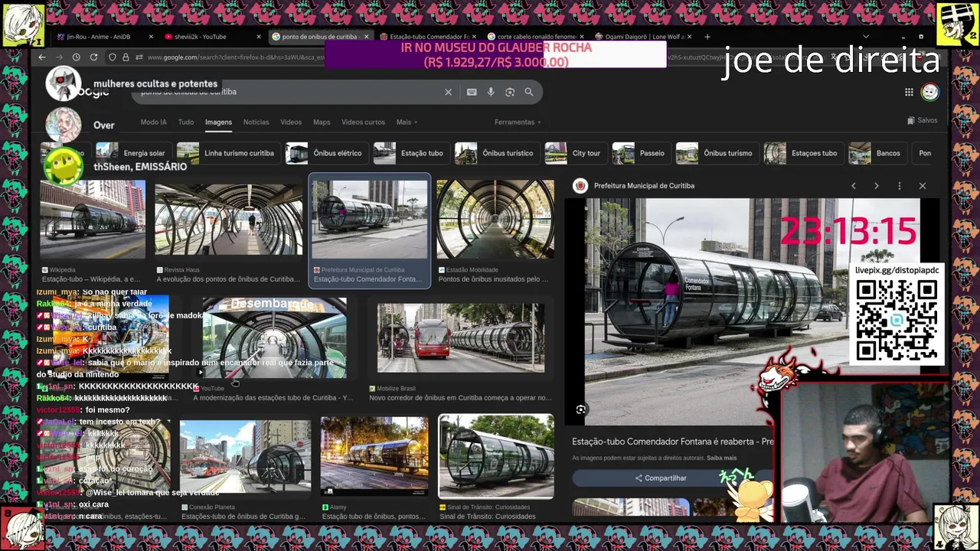Viewport: 980px width, 551px height.
Task: Click the browser forward arrow
Action: pos(59,57)
